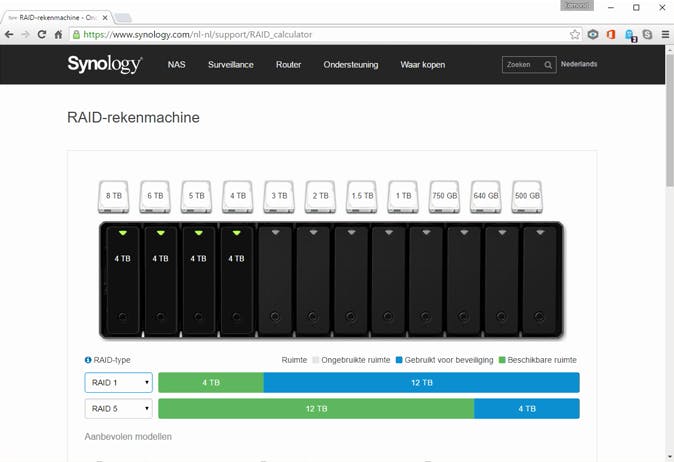Remove the third 4 TB drive bay
674x462 pixels.
coord(198,281)
